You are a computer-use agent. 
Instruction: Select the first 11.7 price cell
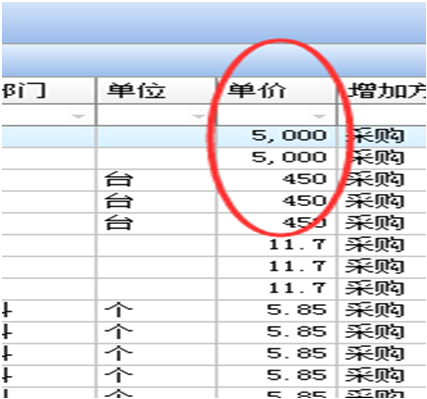point(277,245)
